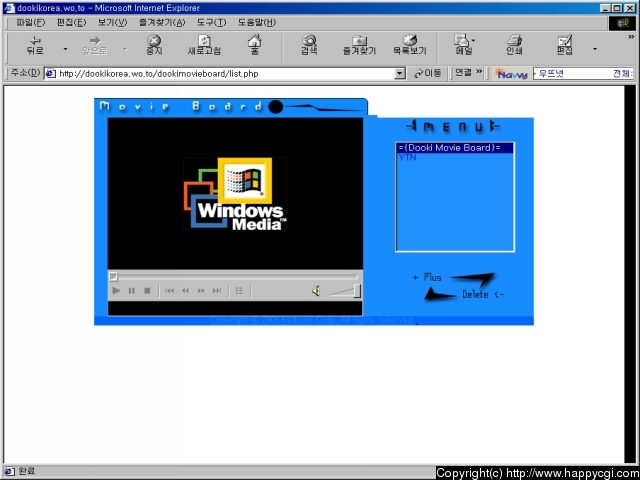Rewind the media player
The width and height of the screenshot is (640, 480).
click(185, 291)
